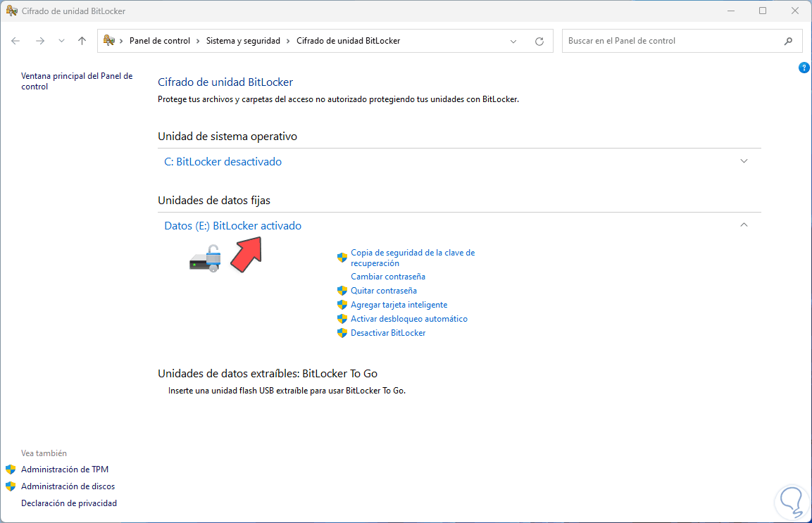812x523 pixels.
Task: Select Panel de control breadcrumb
Action: pyautogui.click(x=159, y=41)
